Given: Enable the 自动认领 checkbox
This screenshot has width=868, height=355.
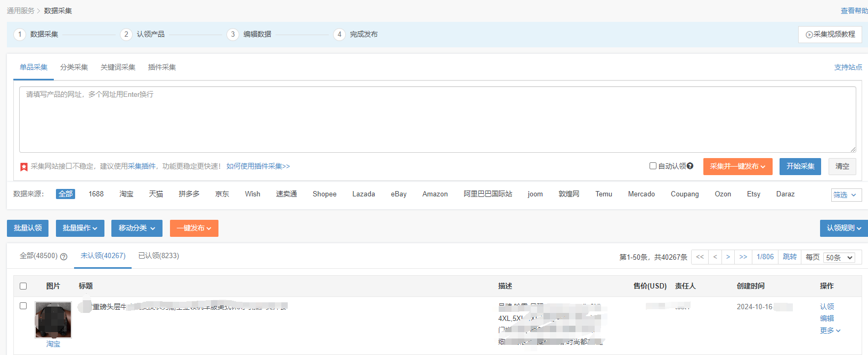Looking at the screenshot, I should (653, 166).
